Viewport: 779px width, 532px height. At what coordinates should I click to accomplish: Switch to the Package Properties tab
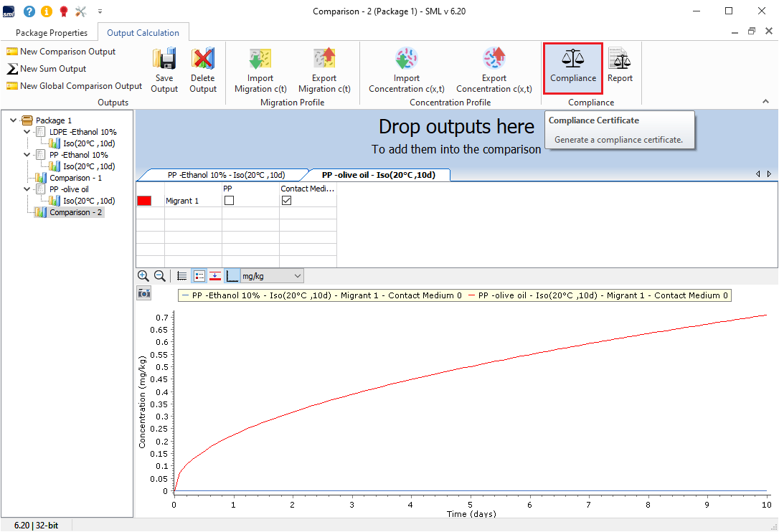pyautogui.click(x=52, y=33)
